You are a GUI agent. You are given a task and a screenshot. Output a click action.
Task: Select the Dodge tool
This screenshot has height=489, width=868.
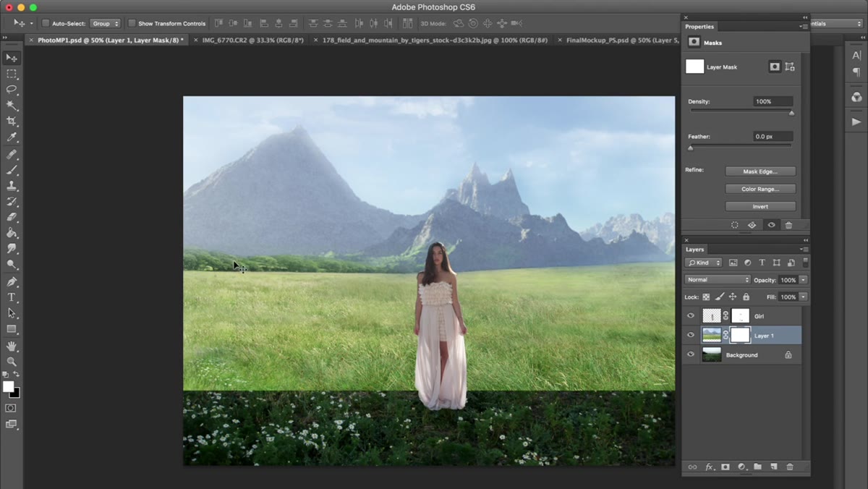(12, 265)
